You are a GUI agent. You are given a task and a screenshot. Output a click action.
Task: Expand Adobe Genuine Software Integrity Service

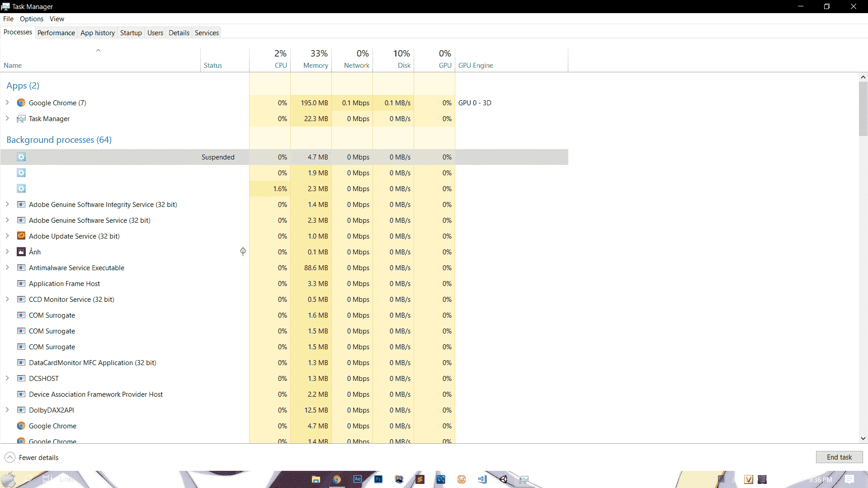point(7,204)
